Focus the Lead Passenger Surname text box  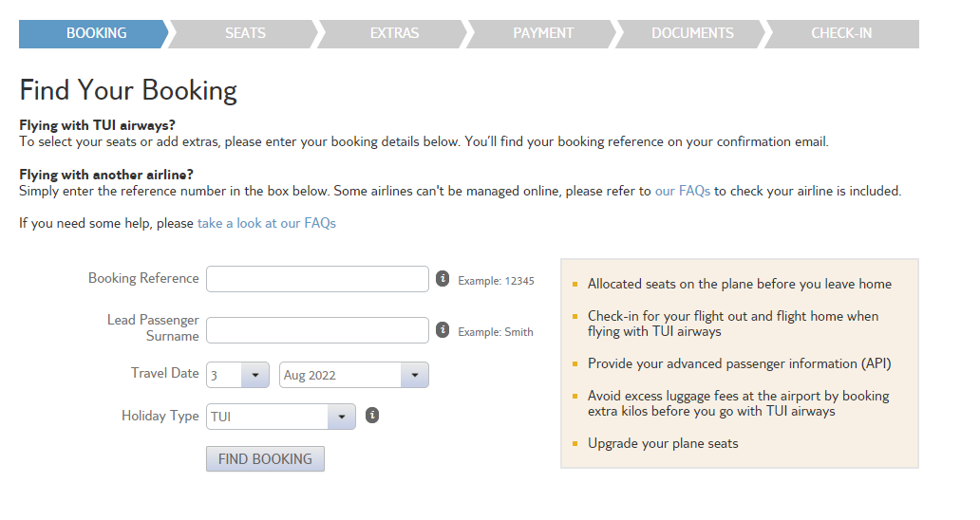pos(317,330)
